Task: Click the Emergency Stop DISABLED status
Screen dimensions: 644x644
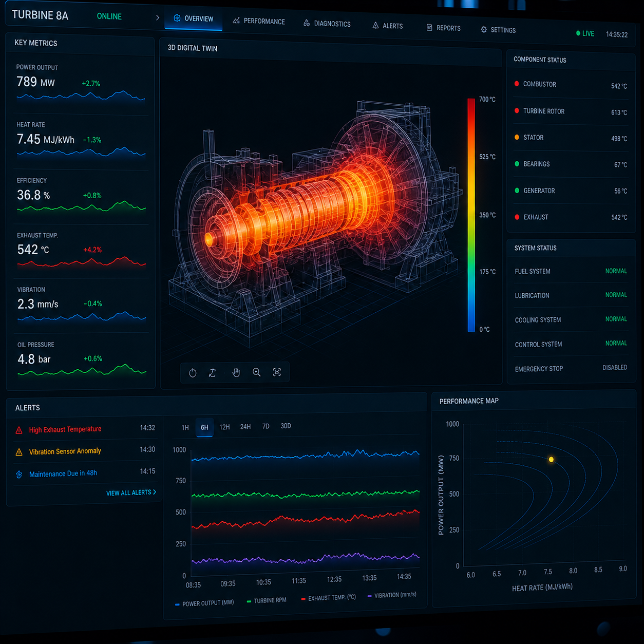Action: pyautogui.click(x=615, y=368)
